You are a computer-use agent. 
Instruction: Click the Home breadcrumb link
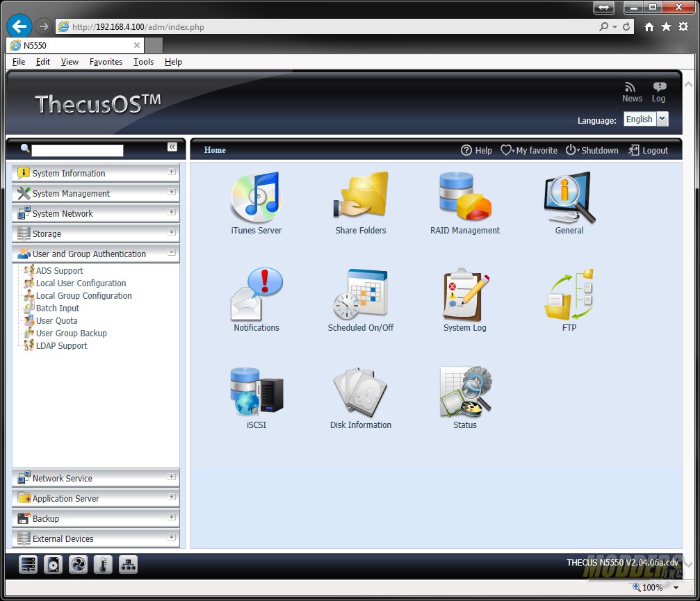(x=215, y=150)
